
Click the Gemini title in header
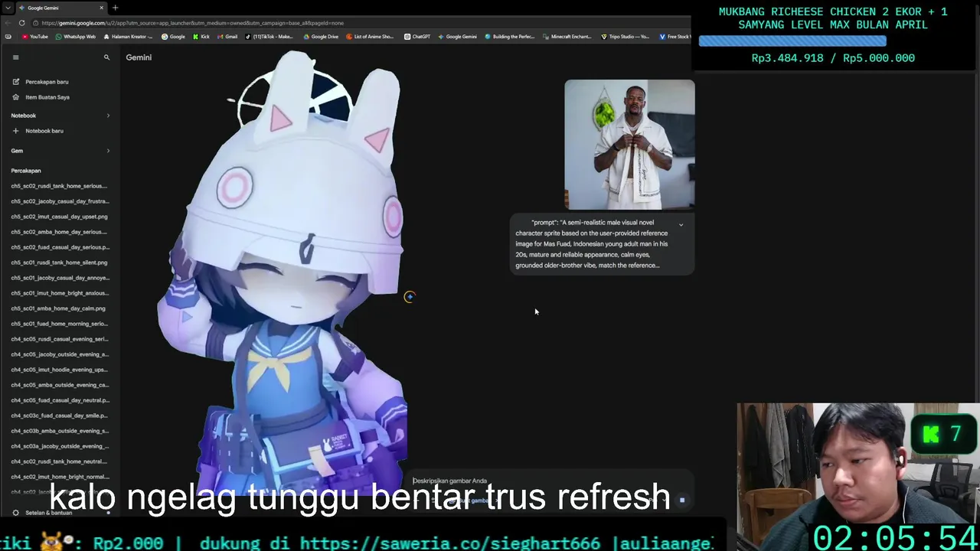click(139, 57)
